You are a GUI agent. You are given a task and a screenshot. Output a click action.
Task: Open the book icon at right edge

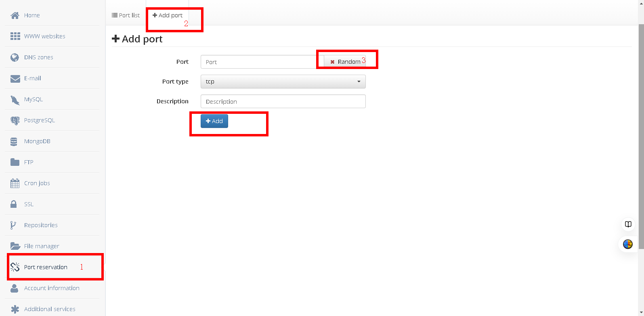628,224
